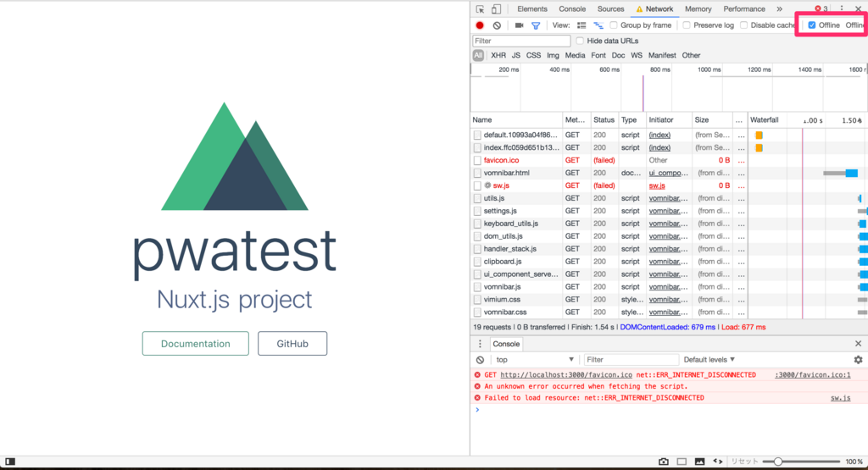Click the Name column header
This screenshot has width=868, height=470.
click(x=516, y=120)
